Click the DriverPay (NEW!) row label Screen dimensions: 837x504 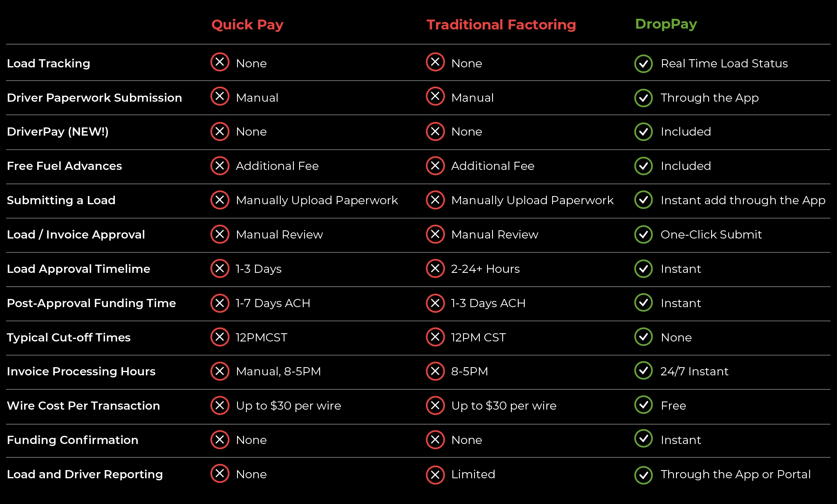pyautogui.click(x=58, y=132)
